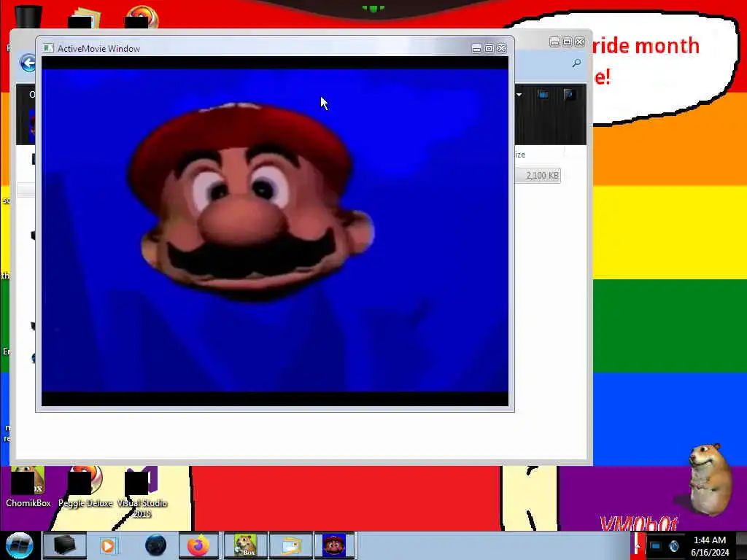Switch to Mario ActiveMovie taskbar button
Screen dimensions: 747x560
point(334,545)
